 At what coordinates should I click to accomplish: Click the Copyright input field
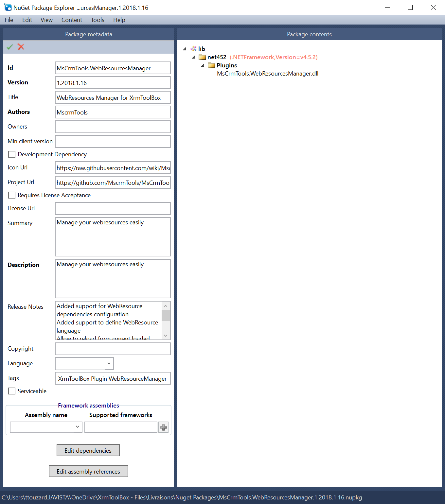113,349
